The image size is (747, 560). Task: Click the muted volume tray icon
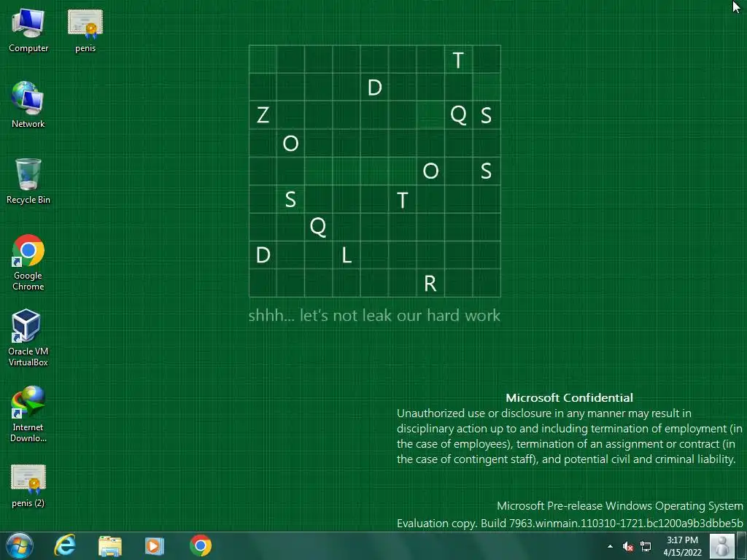pyautogui.click(x=628, y=546)
